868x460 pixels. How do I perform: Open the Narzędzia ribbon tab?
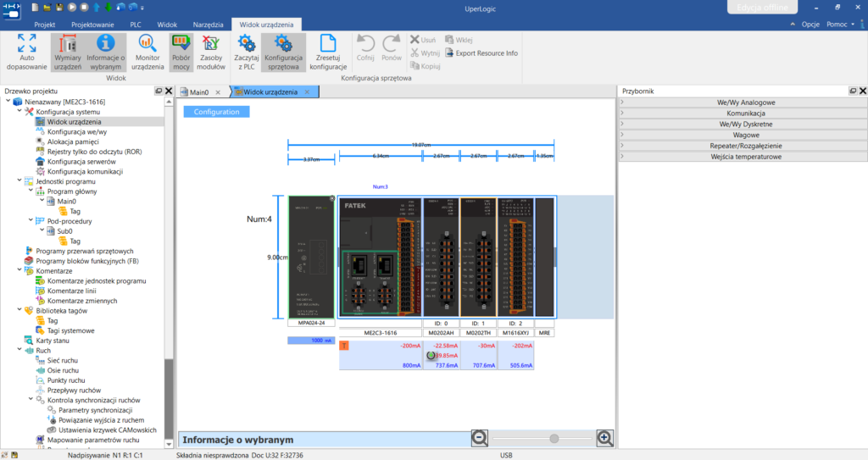click(x=209, y=25)
